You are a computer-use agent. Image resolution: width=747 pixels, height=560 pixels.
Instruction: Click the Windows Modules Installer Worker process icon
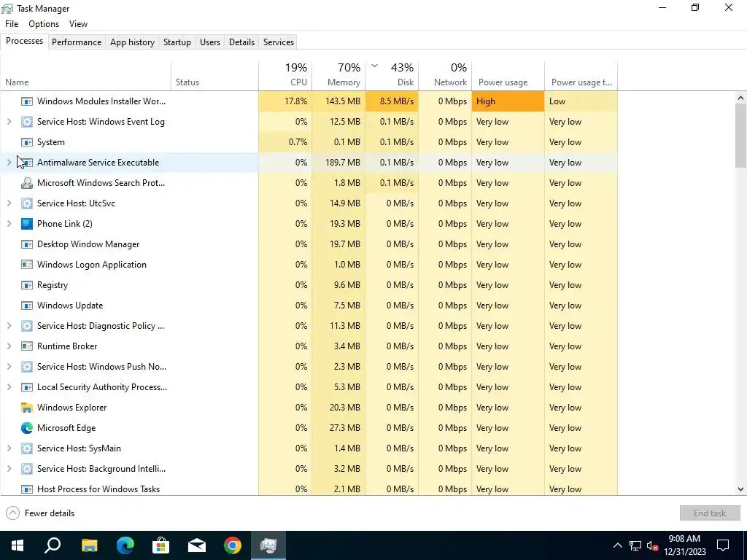(27, 101)
